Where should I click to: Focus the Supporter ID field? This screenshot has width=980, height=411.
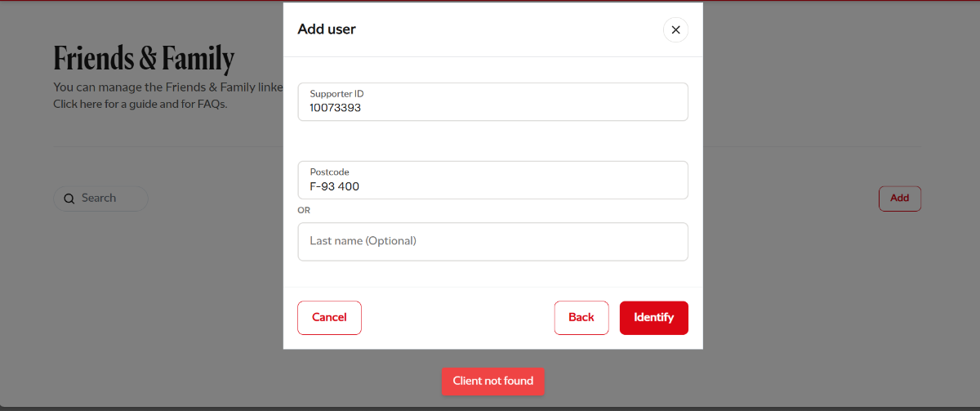click(x=492, y=101)
